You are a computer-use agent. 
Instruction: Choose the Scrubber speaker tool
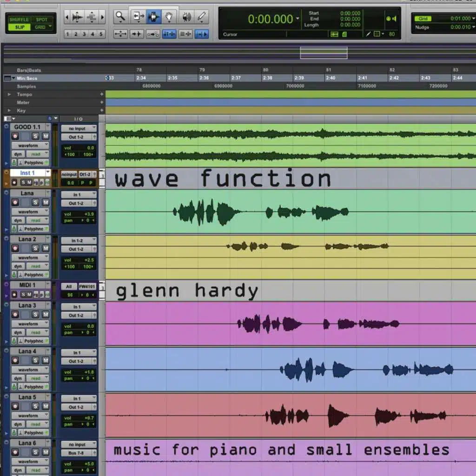186,17
